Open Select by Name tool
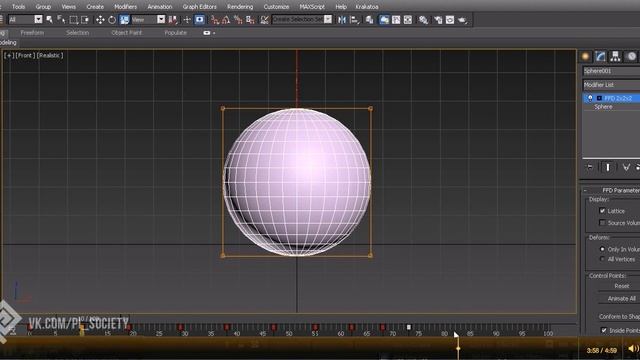The width and height of the screenshot is (640, 360). (x=61, y=20)
